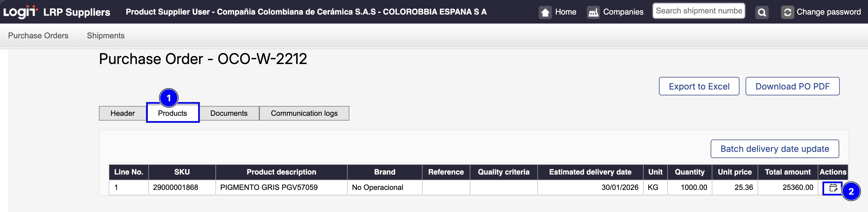The height and width of the screenshot is (212, 868).
Task: Open the Communication logs tab
Action: pyautogui.click(x=304, y=113)
